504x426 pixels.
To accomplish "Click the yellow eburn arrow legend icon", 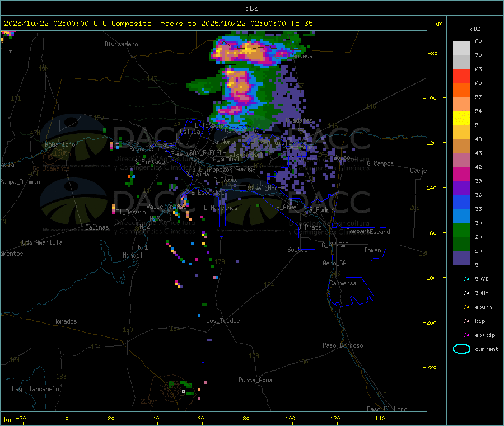I will point(461,307).
